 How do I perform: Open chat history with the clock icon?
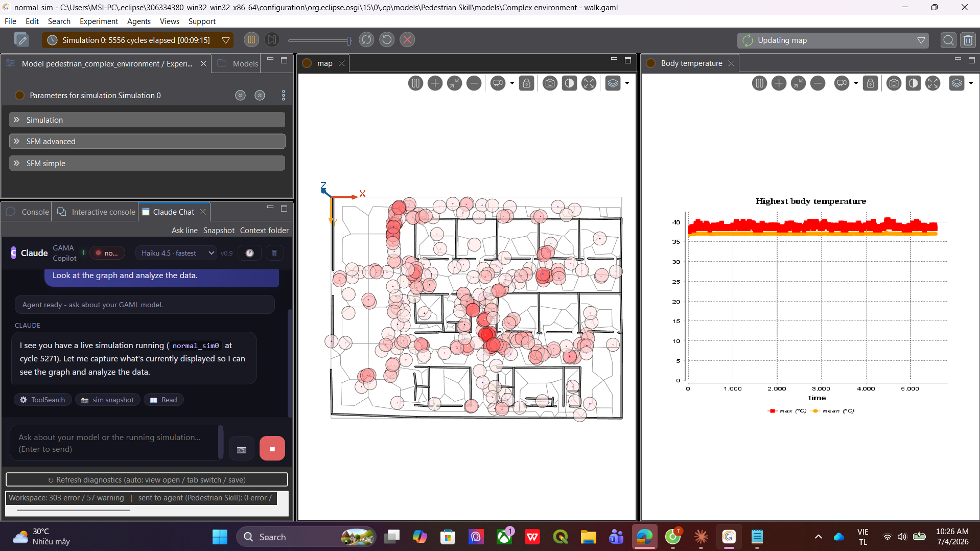[x=249, y=253]
